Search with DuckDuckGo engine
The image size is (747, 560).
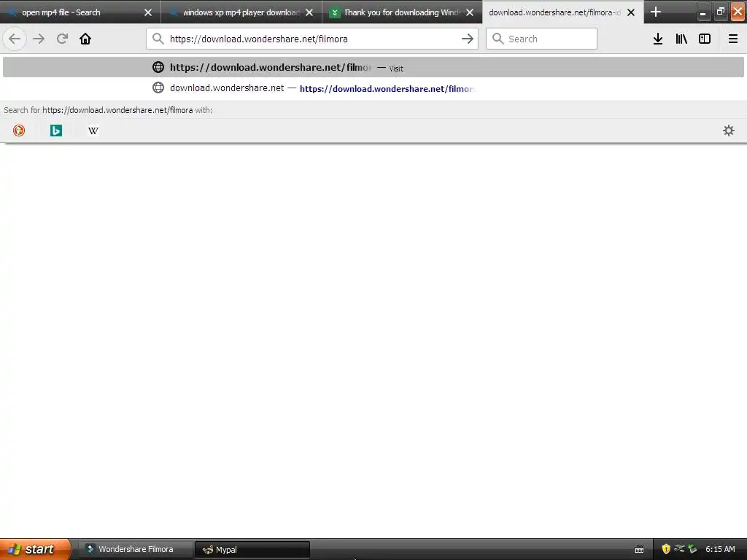coord(19,131)
